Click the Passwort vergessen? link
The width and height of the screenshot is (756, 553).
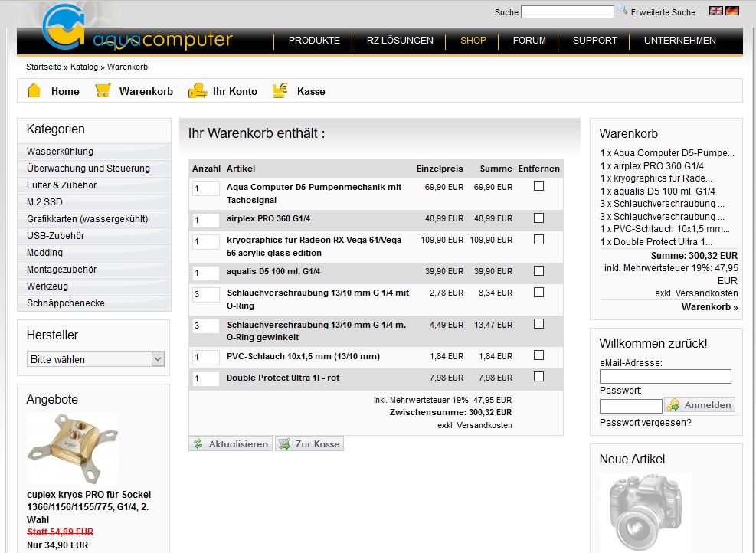(x=645, y=423)
